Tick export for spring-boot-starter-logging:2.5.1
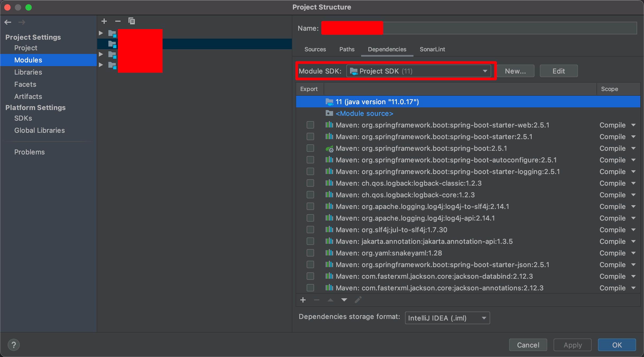The image size is (644, 357). (x=310, y=171)
